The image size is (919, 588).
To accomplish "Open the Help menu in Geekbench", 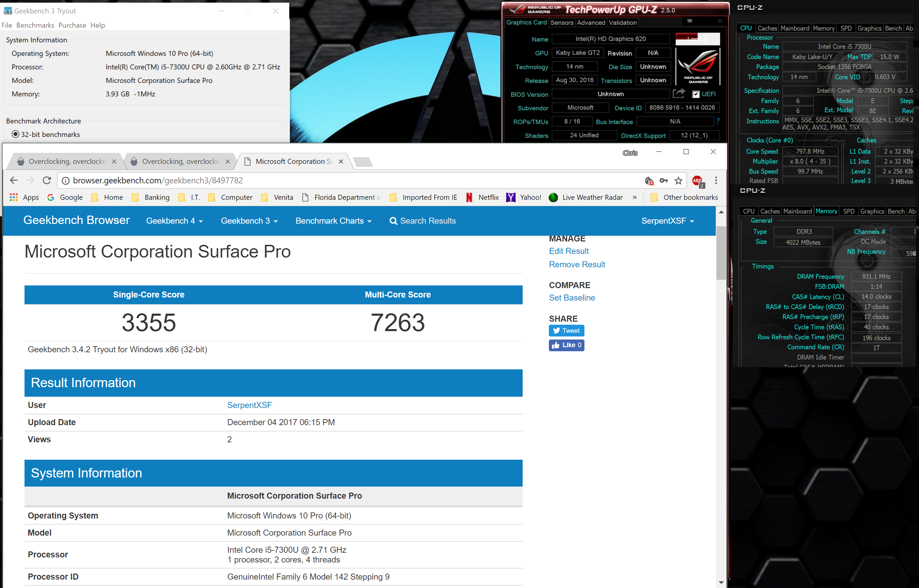I will click(98, 25).
